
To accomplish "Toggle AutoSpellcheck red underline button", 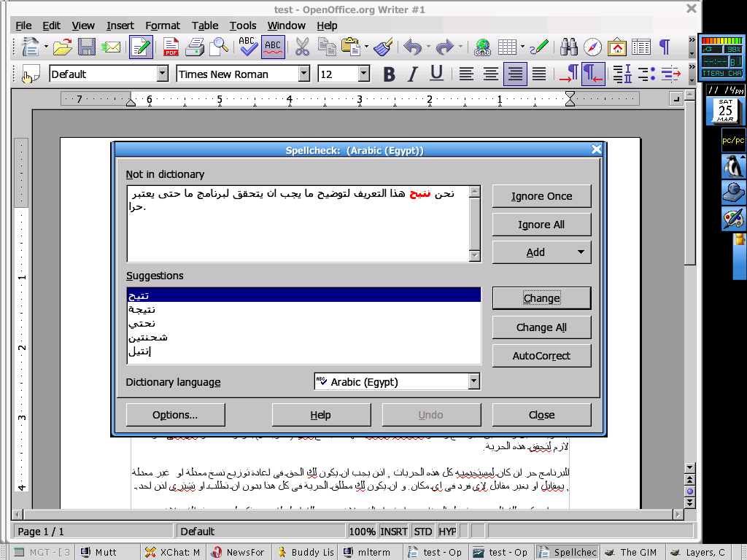I will click(273, 47).
